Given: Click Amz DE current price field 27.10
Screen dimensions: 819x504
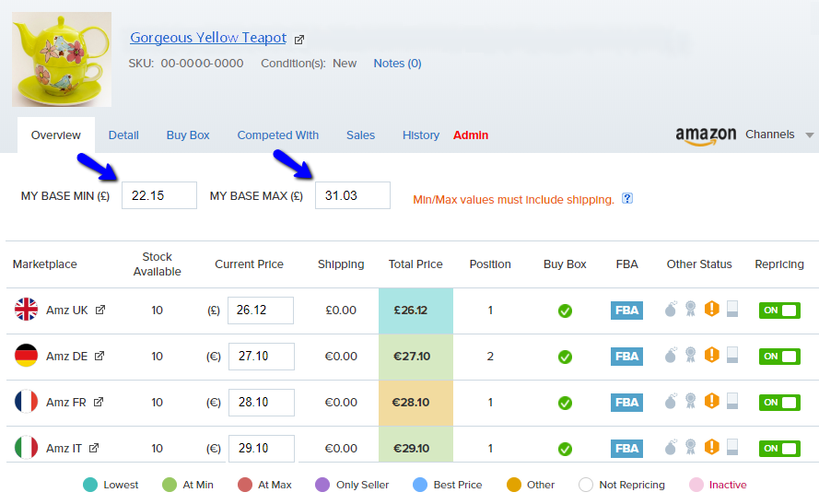Looking at the screenshot, I should pos(261,357).
